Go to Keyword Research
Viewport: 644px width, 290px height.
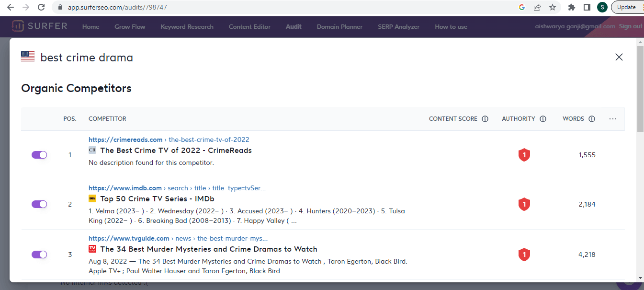pos(187,27)
